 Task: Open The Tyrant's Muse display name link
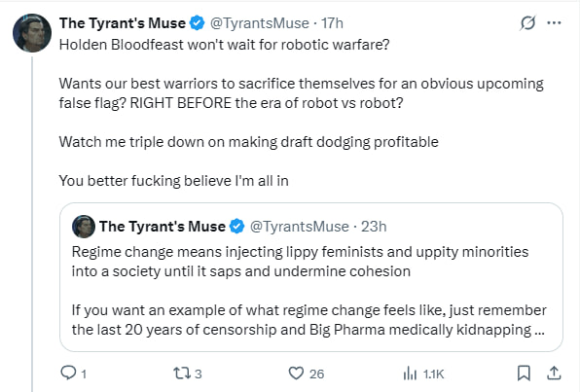pyautogui.click(x=123, y=23)
